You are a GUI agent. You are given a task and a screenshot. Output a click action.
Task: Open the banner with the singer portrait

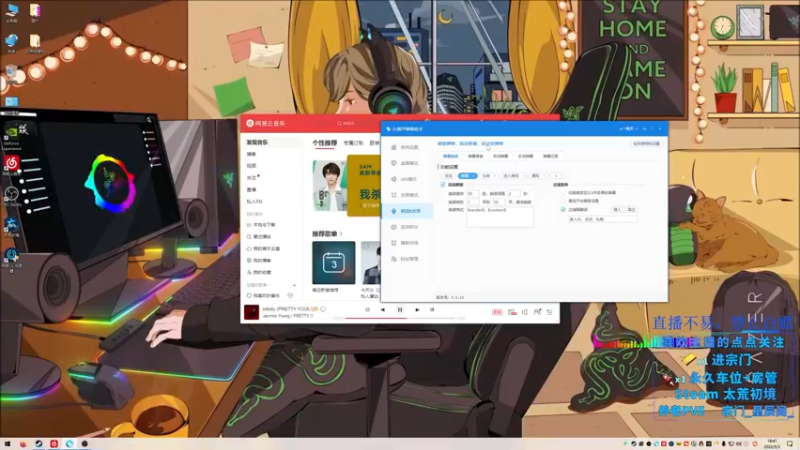pos(330,186)
